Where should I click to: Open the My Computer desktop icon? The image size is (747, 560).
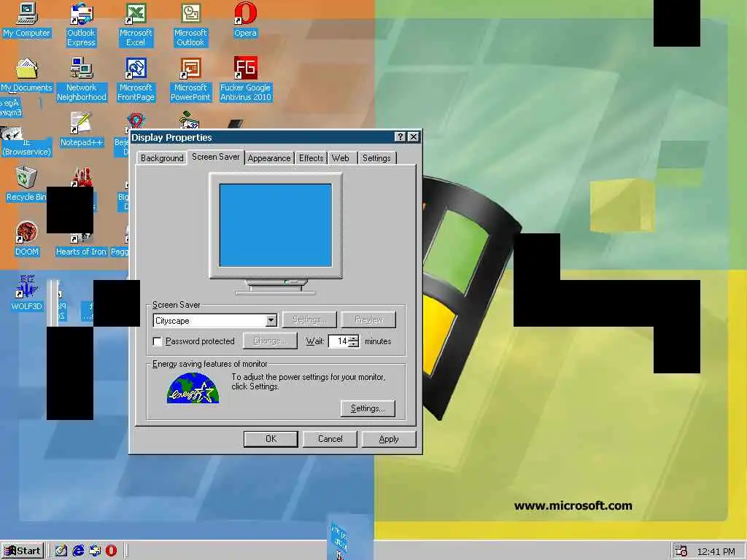27,20
